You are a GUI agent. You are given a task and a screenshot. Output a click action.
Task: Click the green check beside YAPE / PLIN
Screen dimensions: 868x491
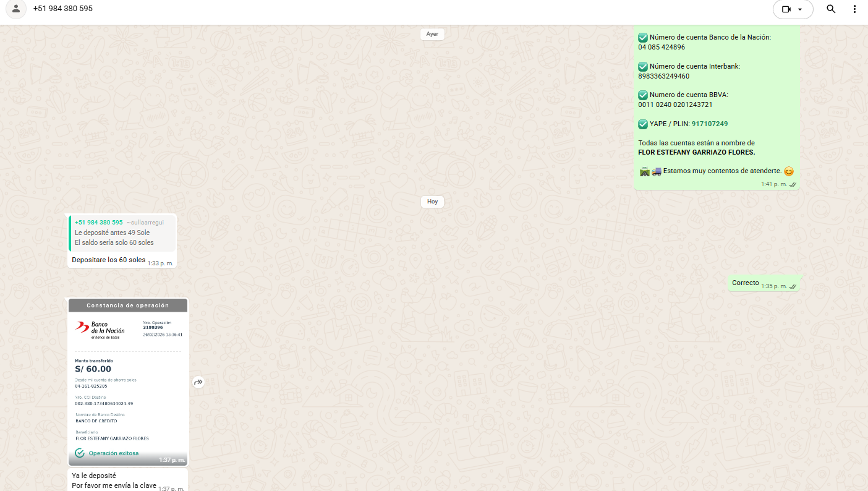pos(643,124)
